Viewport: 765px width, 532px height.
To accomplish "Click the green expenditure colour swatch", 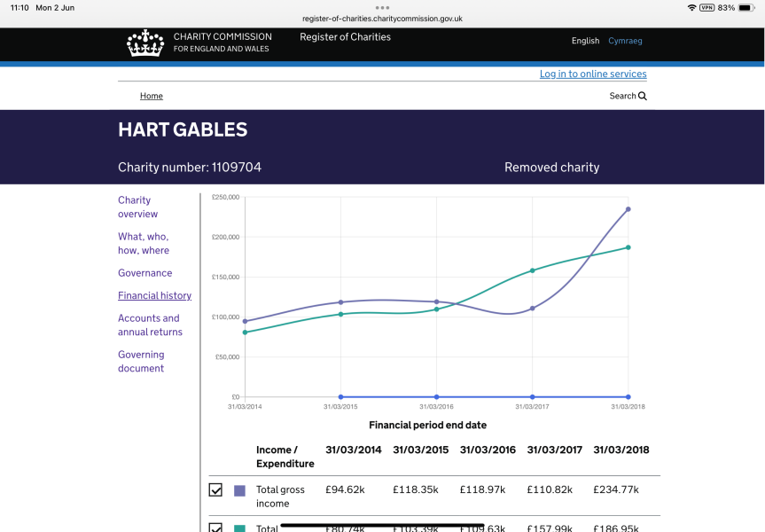I will [239, 528].
